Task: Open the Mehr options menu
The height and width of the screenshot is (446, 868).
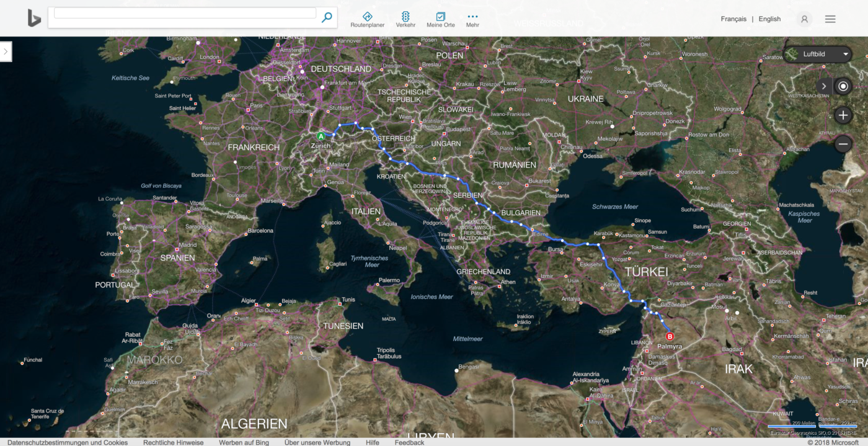Action: [472, 19]
